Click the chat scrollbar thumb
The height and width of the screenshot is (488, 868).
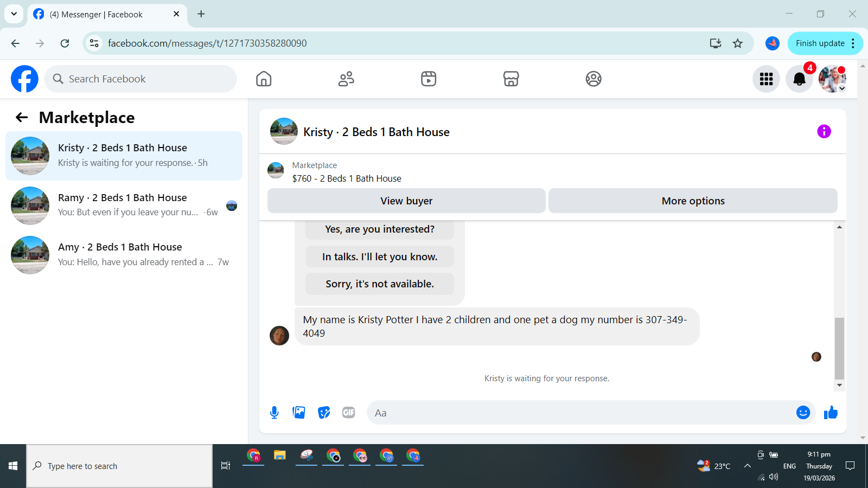(839, 348)
